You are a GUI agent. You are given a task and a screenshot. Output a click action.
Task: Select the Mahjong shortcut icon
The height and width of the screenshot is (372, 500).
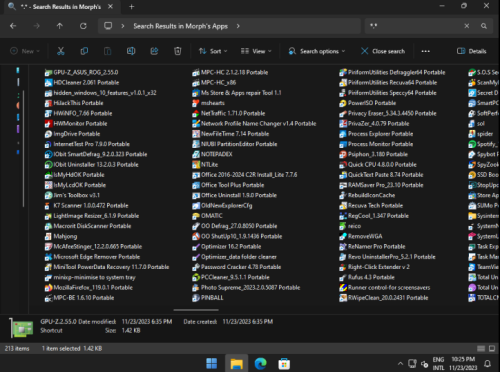48,236
